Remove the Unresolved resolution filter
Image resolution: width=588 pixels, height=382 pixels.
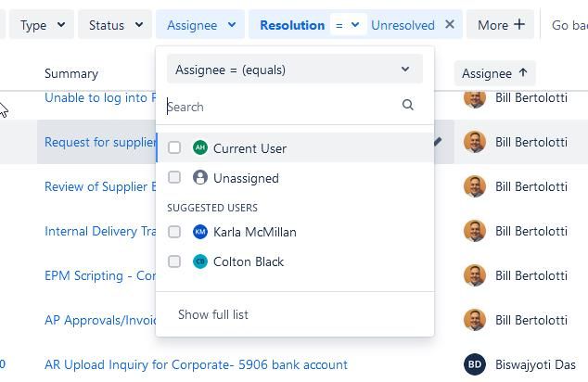(x=450, y=25)
